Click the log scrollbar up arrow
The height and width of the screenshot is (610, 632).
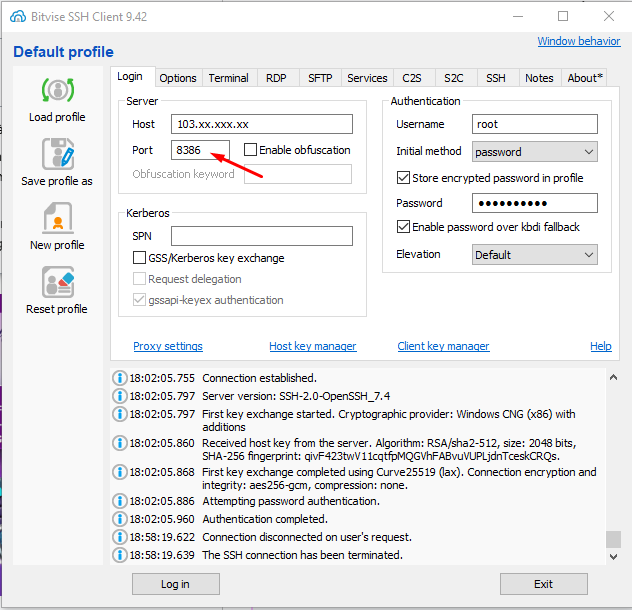click(x=613, y=378)
